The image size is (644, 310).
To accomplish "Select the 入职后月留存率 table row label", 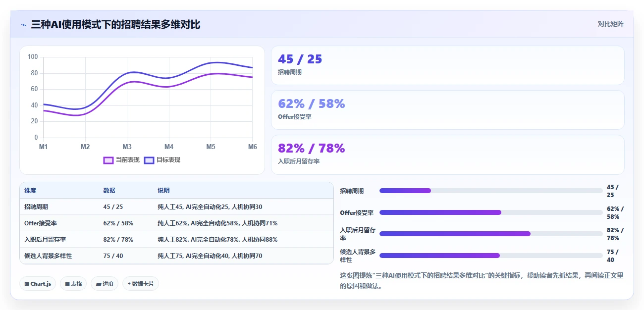I will (x=45, y=240).
